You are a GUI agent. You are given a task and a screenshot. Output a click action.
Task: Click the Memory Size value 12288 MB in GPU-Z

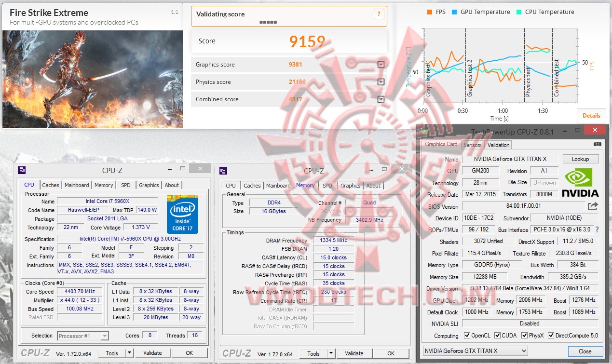click(x=486, y=277)
